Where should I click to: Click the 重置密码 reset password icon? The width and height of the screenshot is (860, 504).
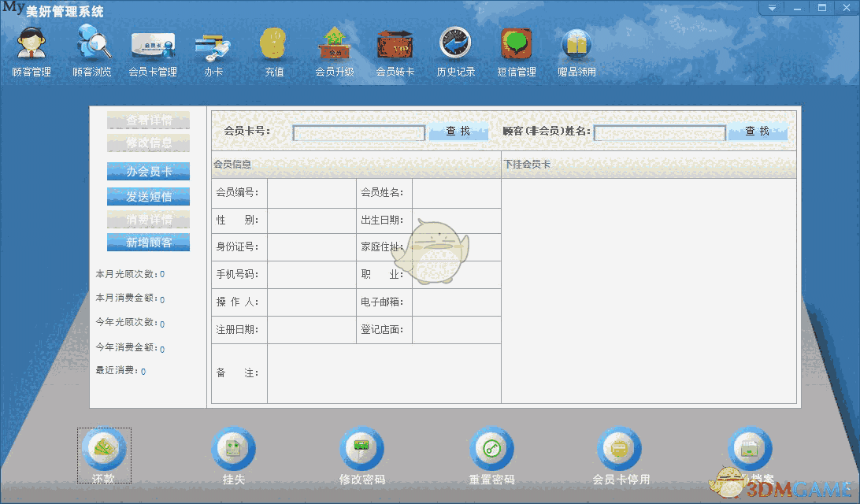coord(491,449)
